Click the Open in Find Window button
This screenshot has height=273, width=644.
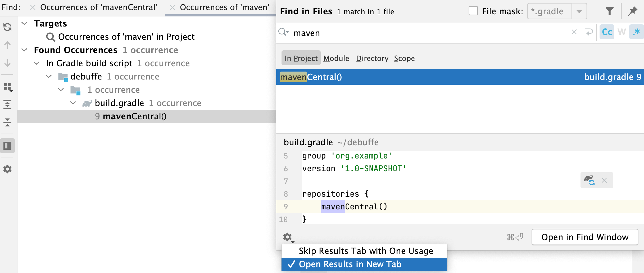(585, 237)
